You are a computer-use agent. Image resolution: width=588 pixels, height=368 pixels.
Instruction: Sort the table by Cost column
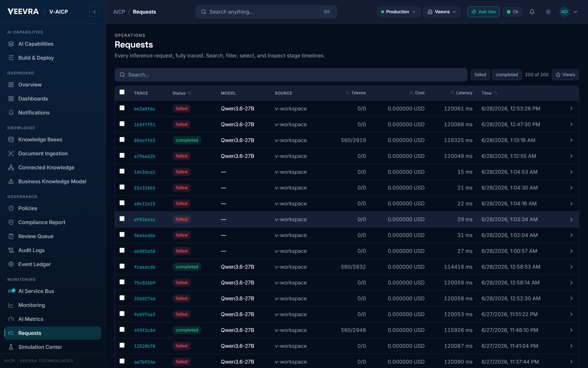(417, 93)
